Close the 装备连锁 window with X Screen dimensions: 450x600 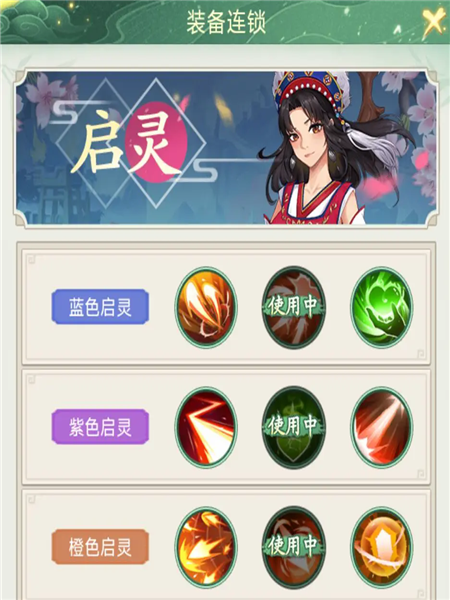434,22
